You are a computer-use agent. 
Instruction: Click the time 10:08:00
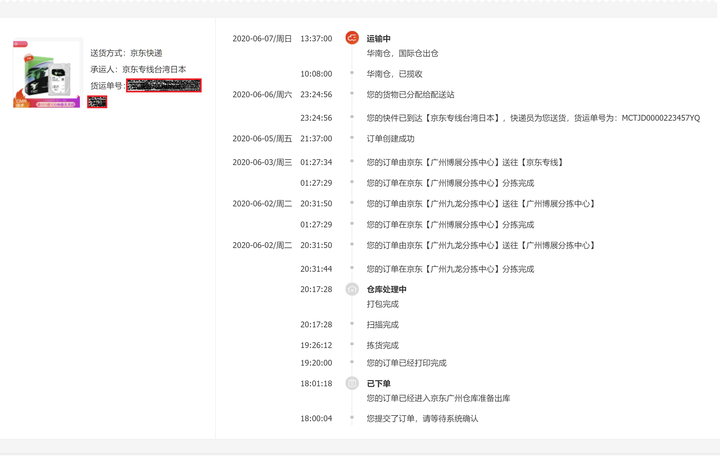coord(316,74)
